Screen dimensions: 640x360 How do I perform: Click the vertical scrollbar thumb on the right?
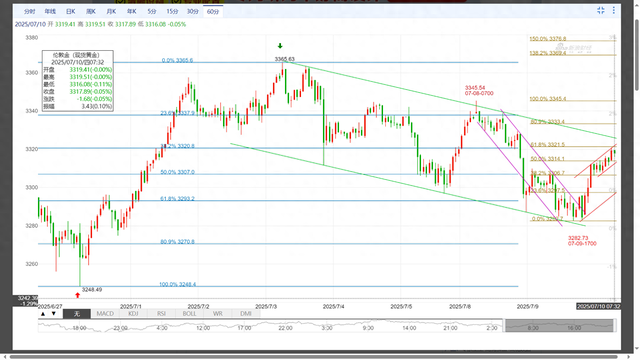click(637, 54)
